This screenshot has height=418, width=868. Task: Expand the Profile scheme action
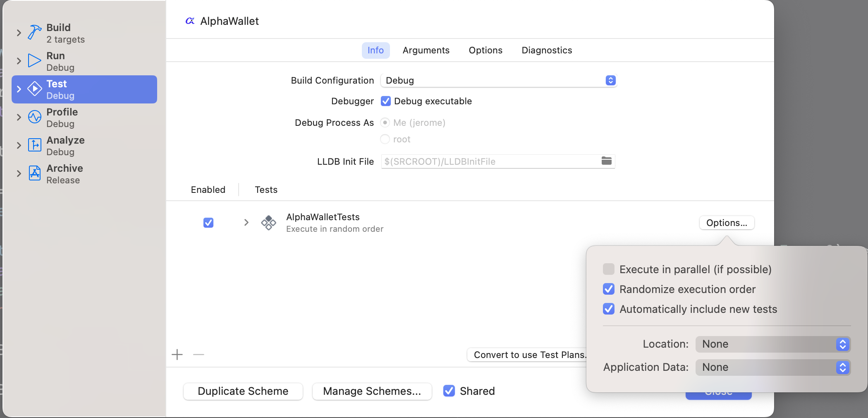(x=19, y=117)
